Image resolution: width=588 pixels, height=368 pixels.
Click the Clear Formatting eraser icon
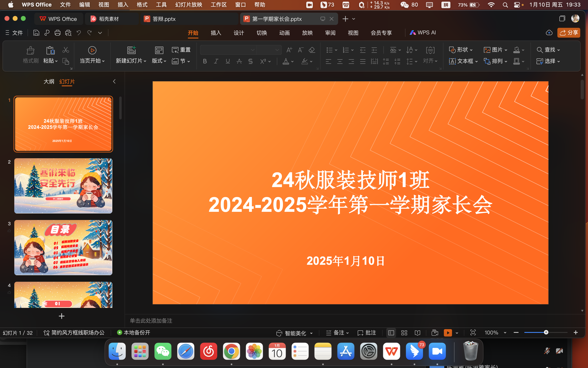pos(312,50)
